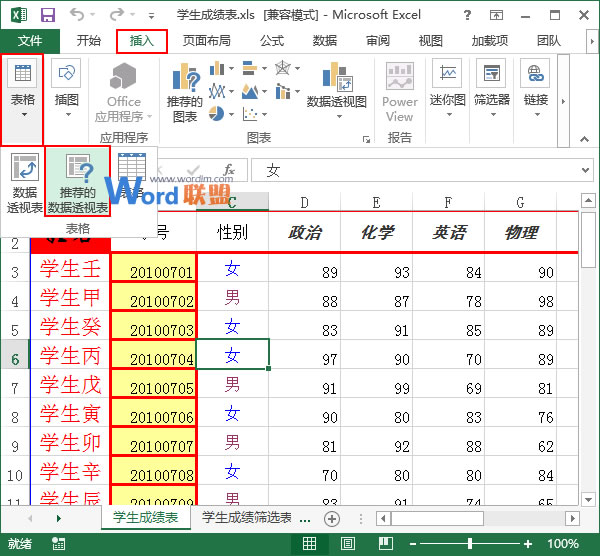Add a new sheet with plus icon
This screenshot has width=600, height=556.
click(332, 519)
